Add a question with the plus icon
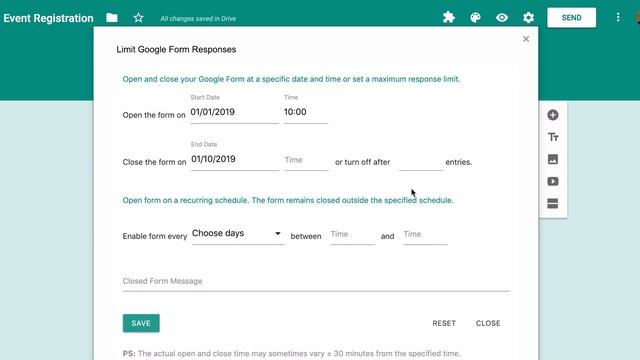The image size is (640, 360). click(553, 115)
